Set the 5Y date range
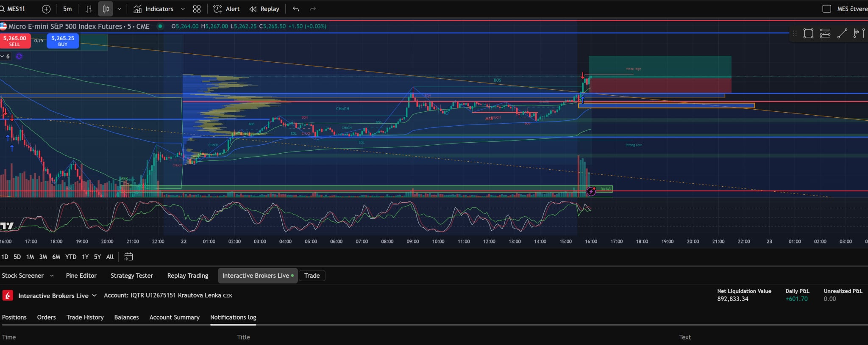This screenshot has width=868, height=345. tap(97, 257)
